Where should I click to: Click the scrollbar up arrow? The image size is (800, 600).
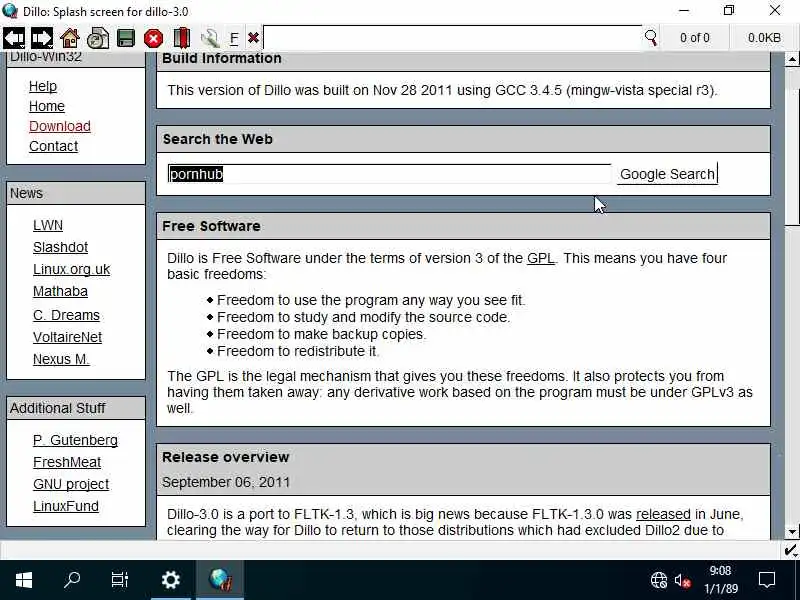tap(792, 59)
